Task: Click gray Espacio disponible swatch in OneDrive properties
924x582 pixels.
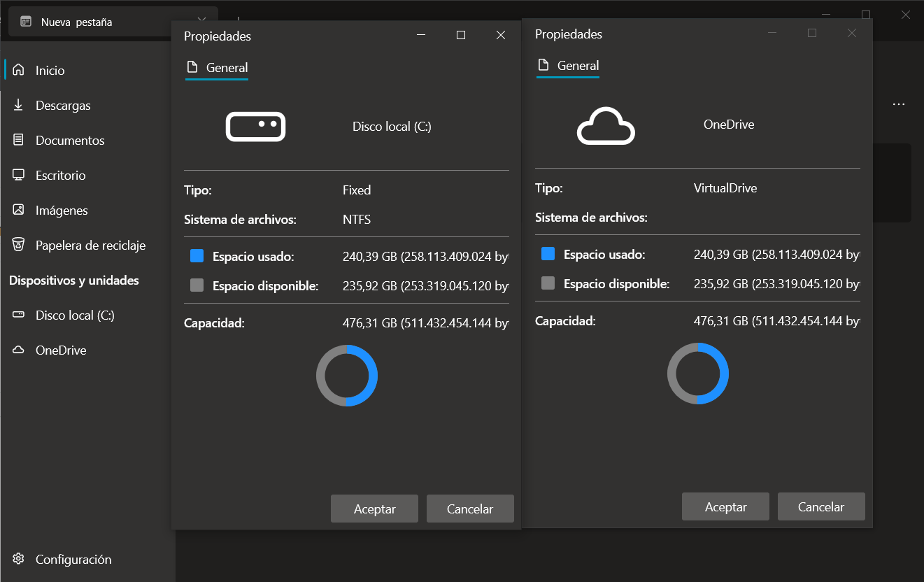Action: (x=548, y=283)
